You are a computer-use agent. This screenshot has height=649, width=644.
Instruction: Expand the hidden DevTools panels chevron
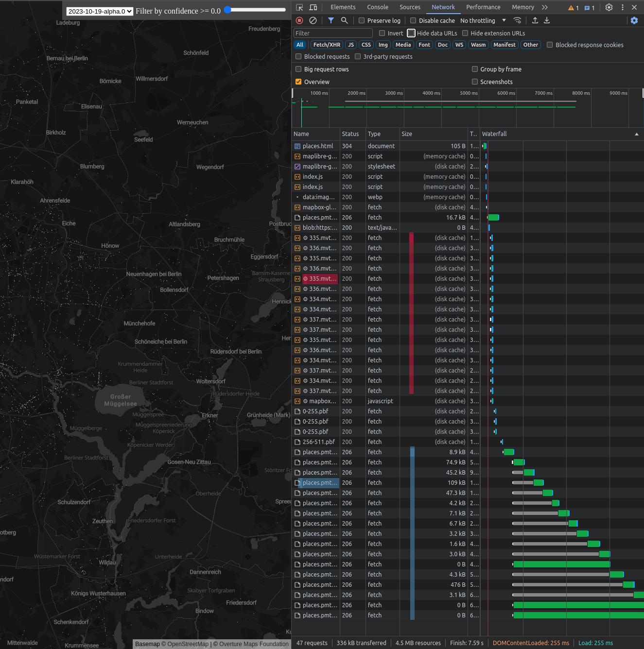point(544,7)
